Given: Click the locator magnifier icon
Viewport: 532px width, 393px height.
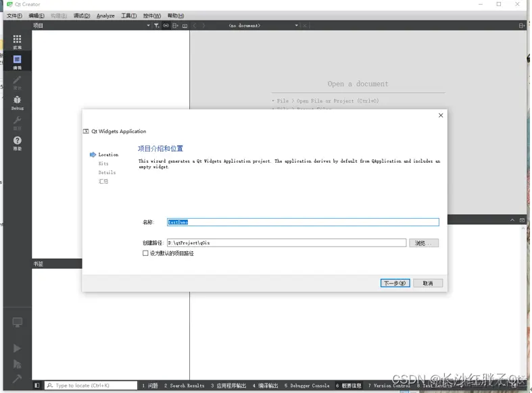Looking at the screenshot, I should pyautogui.click(x=50, y=385).
